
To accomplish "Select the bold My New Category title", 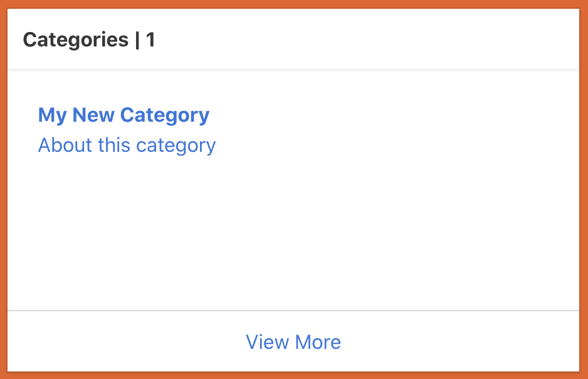I will (123, 115).
